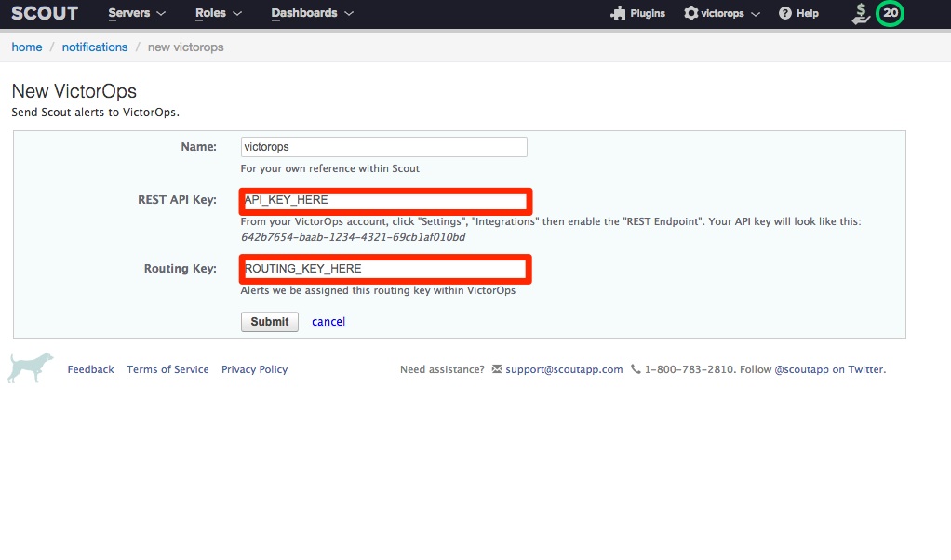951x560 pixels.
Task: Open the Plugins menu item
Action: (647, 13)
